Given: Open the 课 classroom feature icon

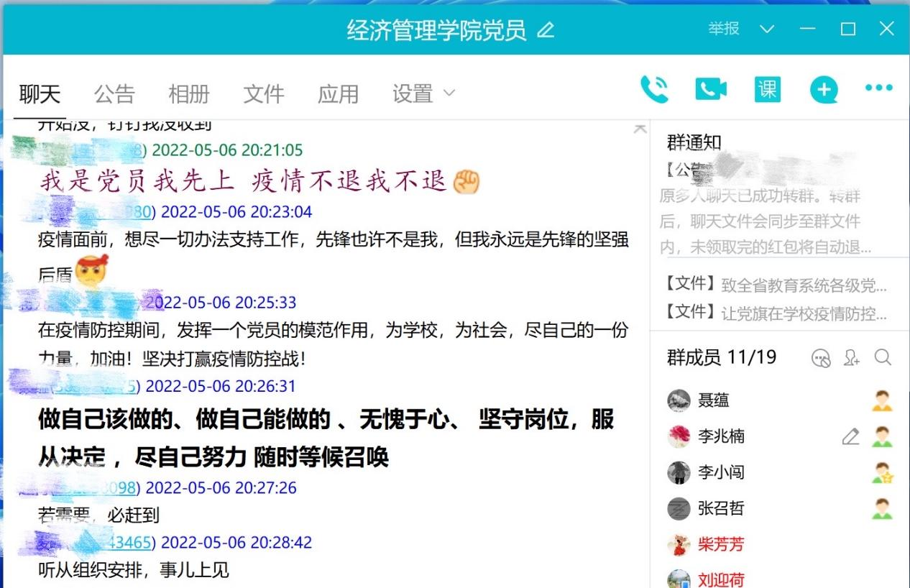Looking at the screenshot, I should (767, 90).
